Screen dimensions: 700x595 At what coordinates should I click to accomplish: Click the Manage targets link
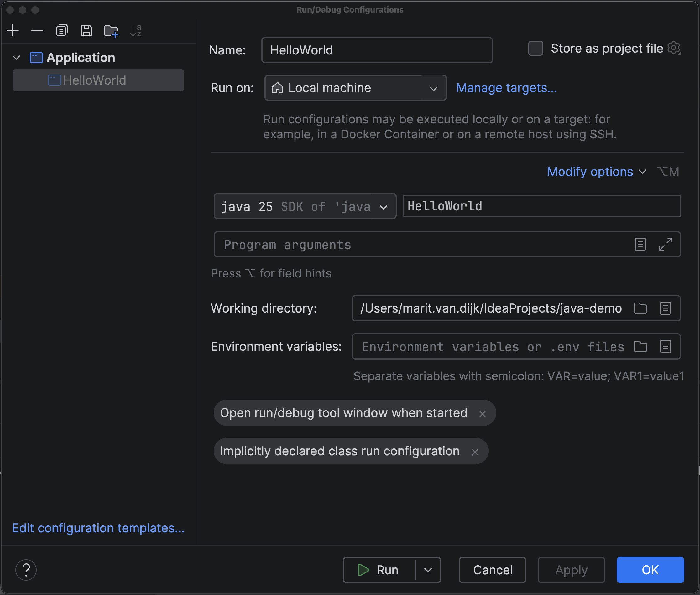[x=506, y=88]
